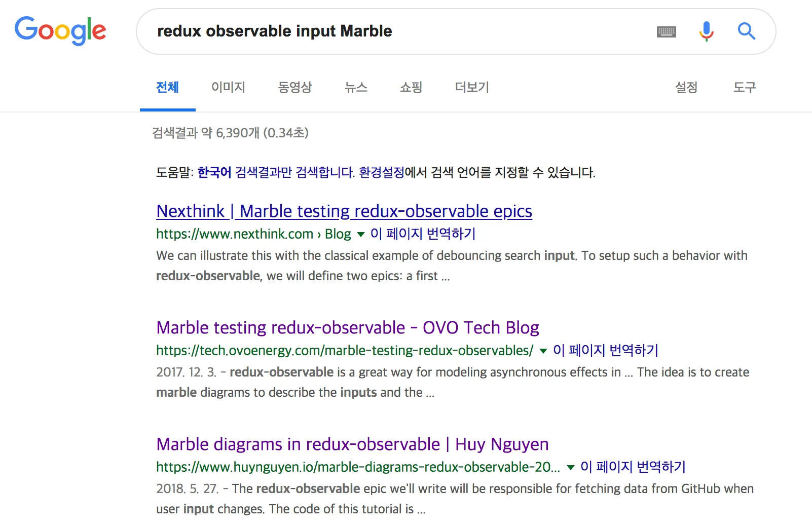Click the 검색결과 약 6,390개 result count

pyautogui.click(x=230, y=133)
